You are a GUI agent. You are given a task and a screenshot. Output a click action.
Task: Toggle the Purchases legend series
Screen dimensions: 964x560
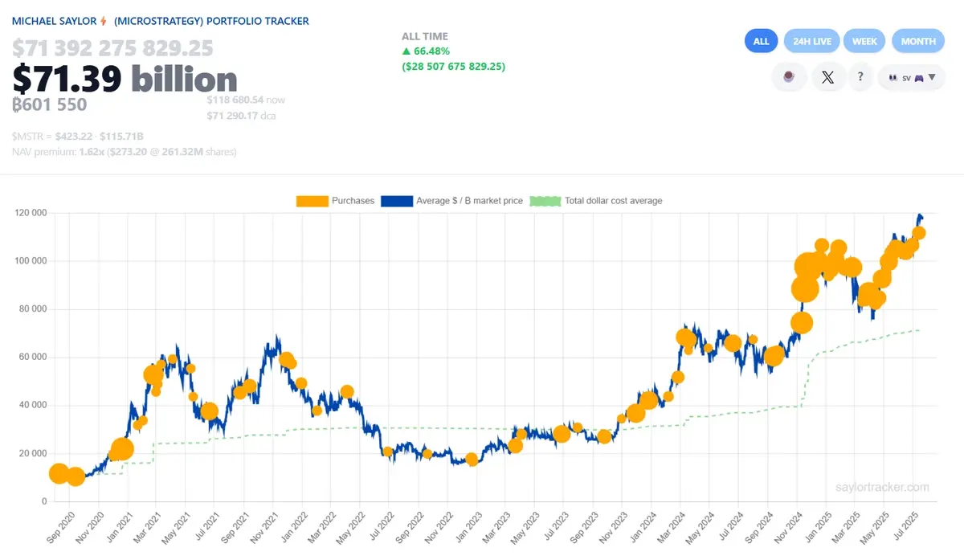(335, 201)
